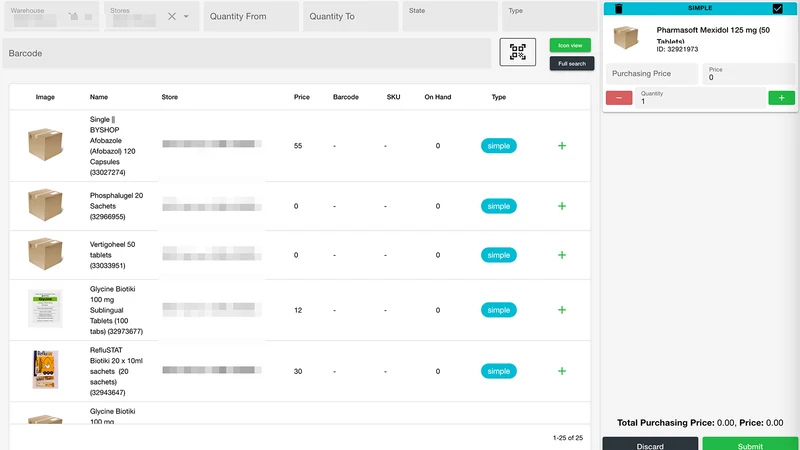
Task: Click the 1-25 of 25 pagination text
Action: [x=568, y=438]
